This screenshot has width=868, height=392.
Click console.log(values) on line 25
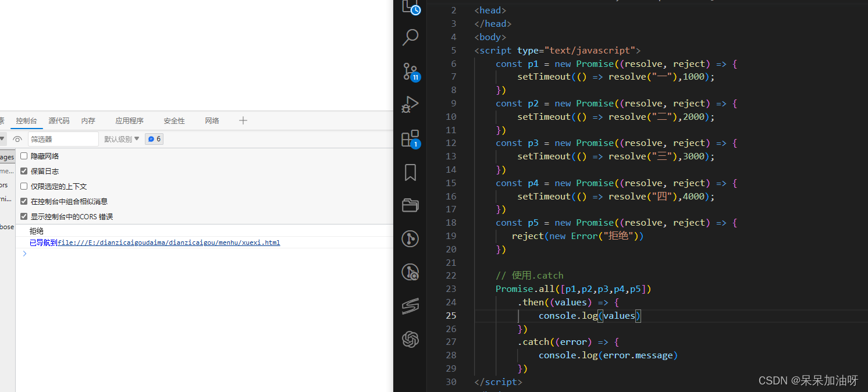[x=589, y=316]
